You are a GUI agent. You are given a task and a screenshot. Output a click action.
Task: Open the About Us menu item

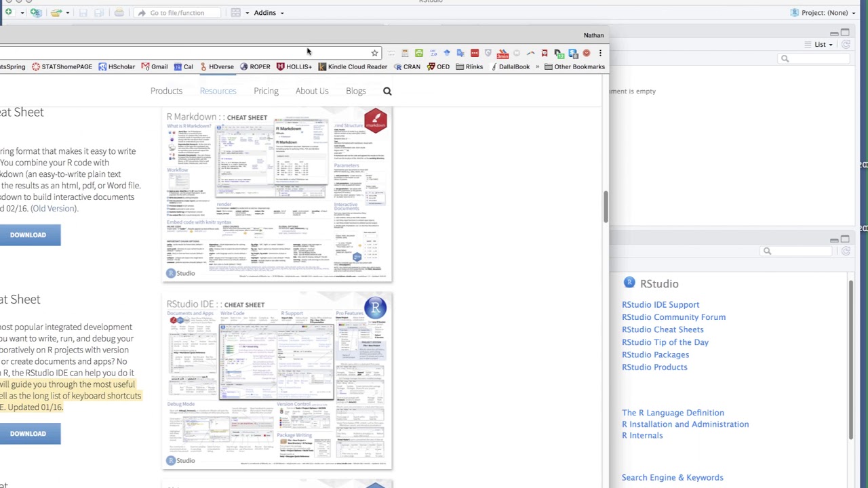[x=312, y=91]
